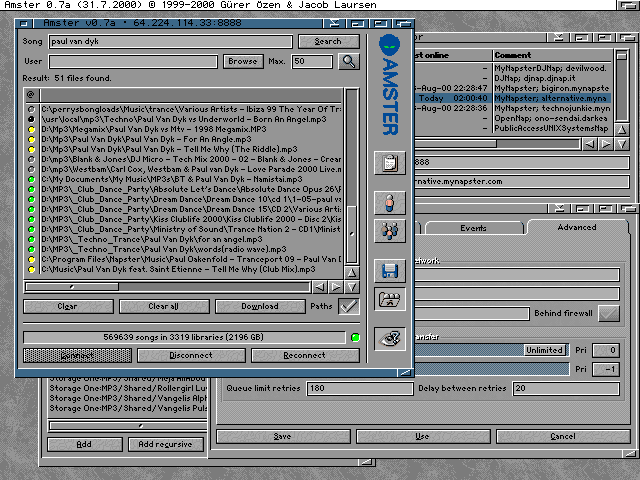Click the eye icon in sidebar
Viewport: 640px width, 480px height.
tap(389, 338)
